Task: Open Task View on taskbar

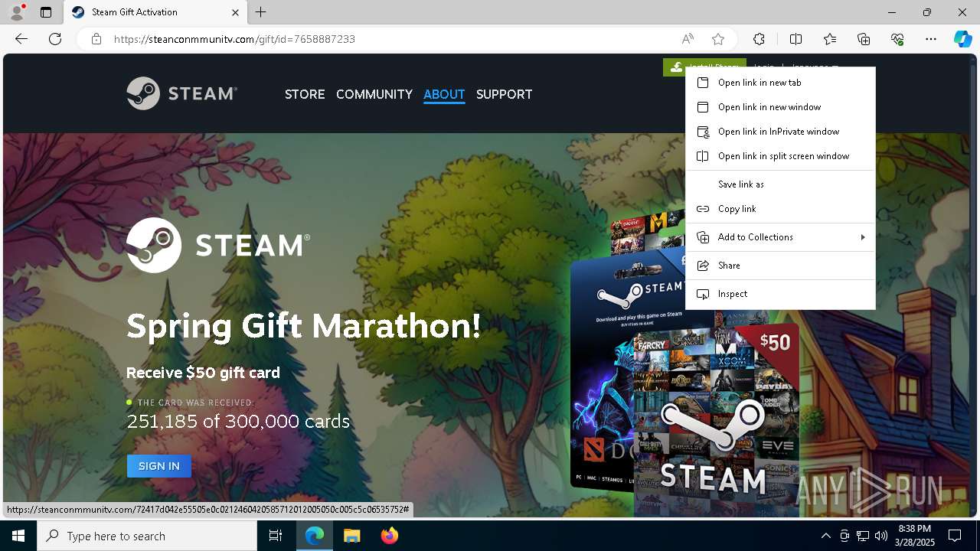Action: pyautogui.click(x=276, y=536)
